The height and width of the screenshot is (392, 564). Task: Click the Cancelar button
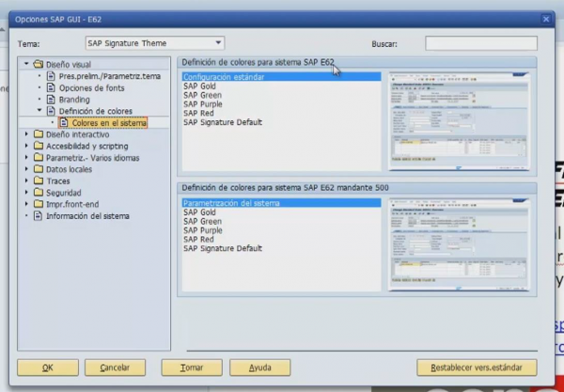pyautogui.click(x=115, y=368)
